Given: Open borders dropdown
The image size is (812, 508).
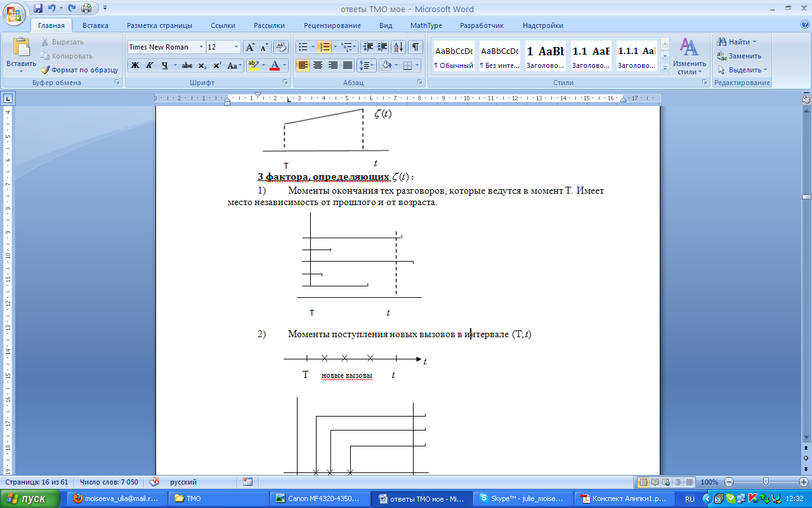Looking at the screenshot, I should (416, 65).
